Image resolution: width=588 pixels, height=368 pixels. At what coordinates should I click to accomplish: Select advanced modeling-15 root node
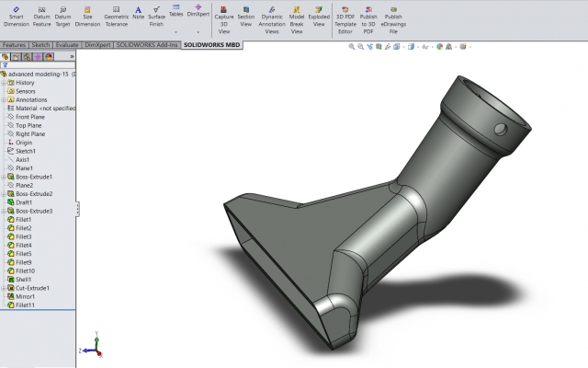click(38, 74)
